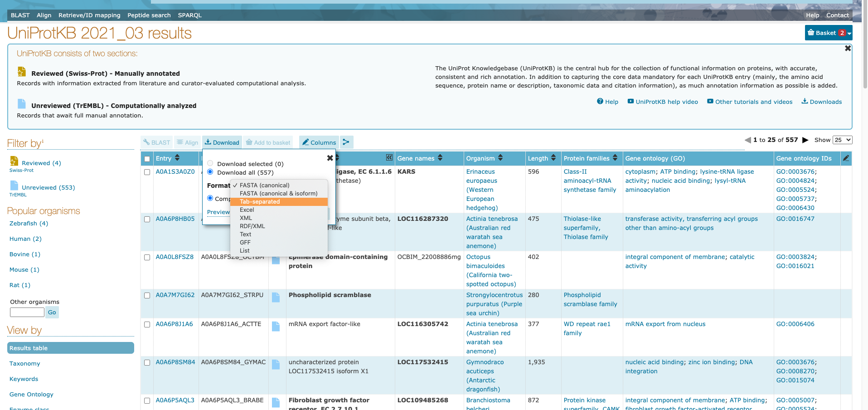
Task: Close the UniProtKB info panel
Action: pos(848,48)
